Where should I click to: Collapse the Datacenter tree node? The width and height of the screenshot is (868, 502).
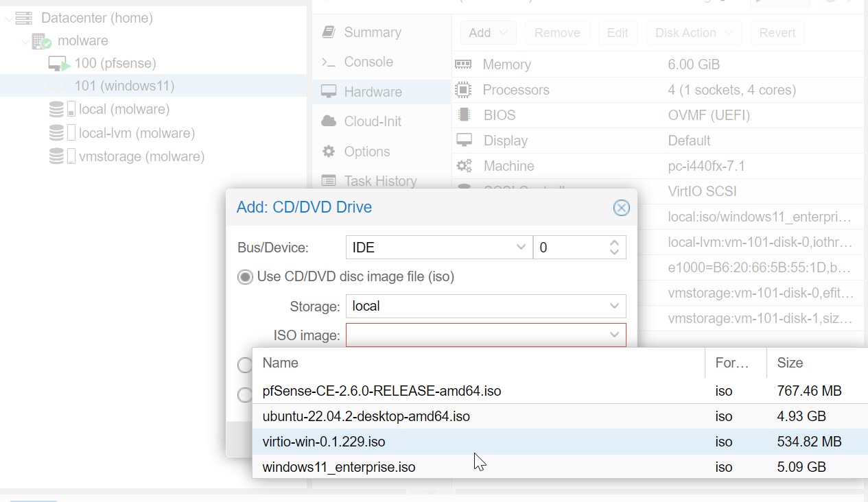click(x=8, y=19)
